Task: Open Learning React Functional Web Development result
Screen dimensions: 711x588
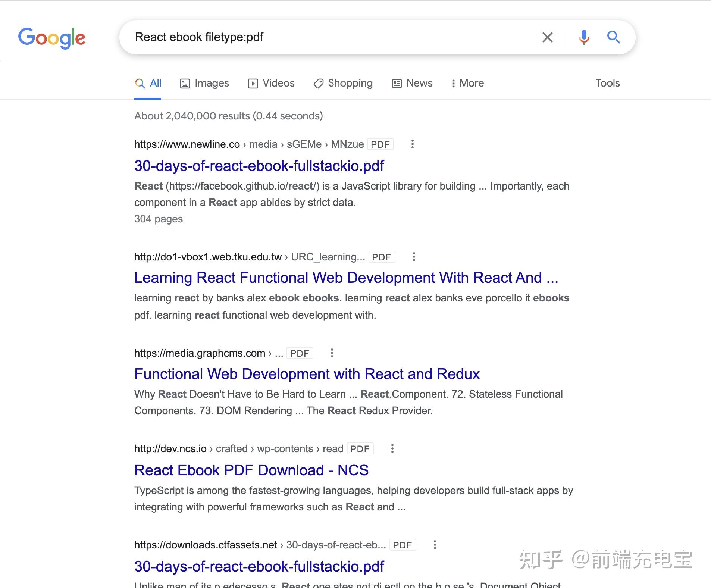Action: (346, 278)
